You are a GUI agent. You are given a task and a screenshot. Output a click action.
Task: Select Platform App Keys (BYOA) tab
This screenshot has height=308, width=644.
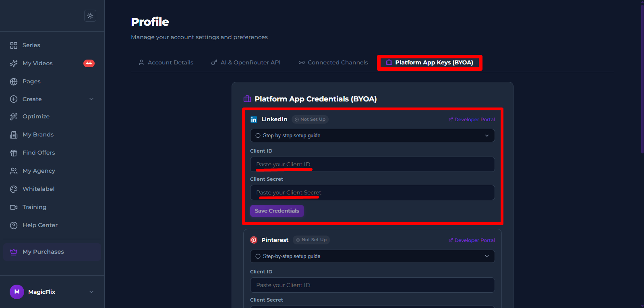point(430,62)
